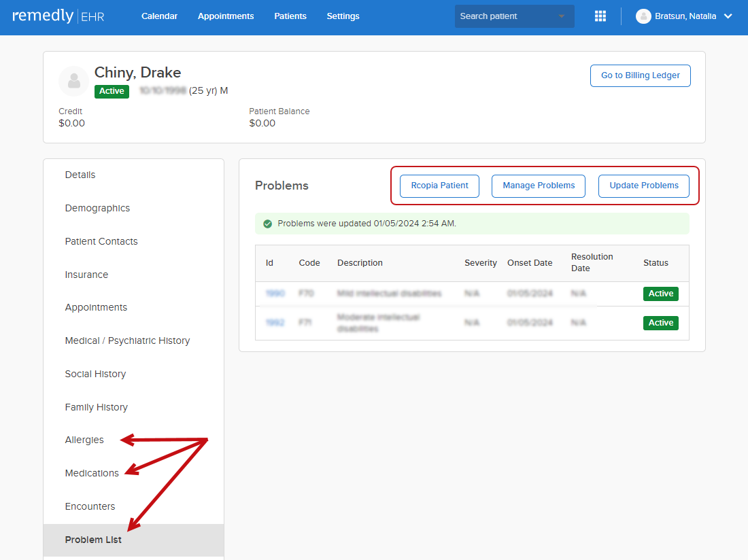Click the patient profile photo placeholder
Image resolution: width=748 pixels, height=560 pixels.
(73, 81)
